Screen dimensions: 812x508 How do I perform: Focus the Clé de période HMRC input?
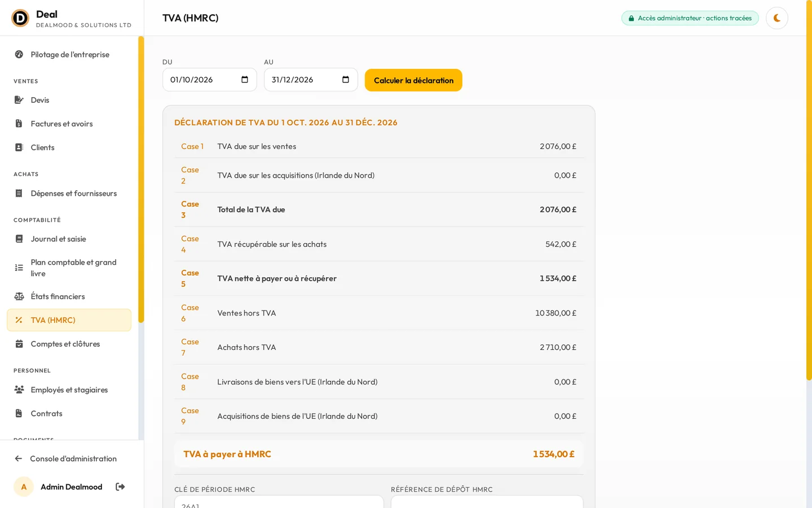tap(279, 502)
